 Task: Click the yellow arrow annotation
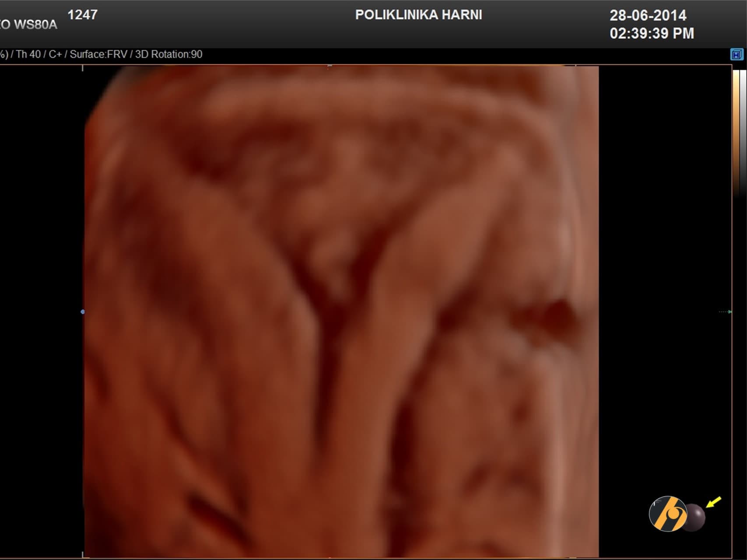coord(713,503)
